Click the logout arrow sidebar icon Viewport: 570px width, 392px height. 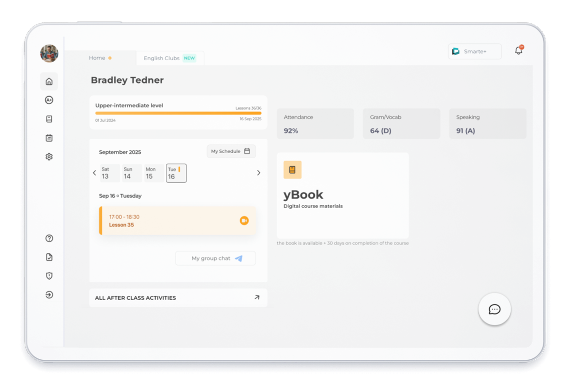(x=49, y=295)
